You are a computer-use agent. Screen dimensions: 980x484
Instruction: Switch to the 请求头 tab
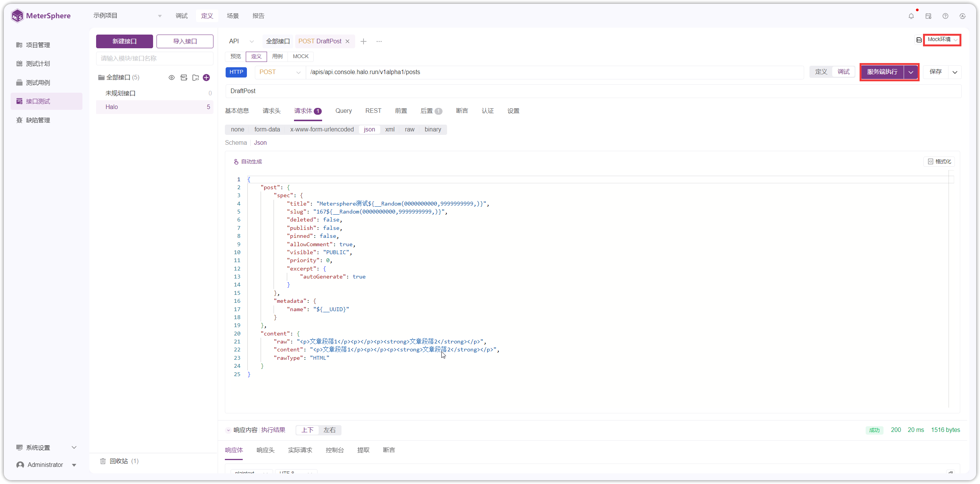point(271,111)
